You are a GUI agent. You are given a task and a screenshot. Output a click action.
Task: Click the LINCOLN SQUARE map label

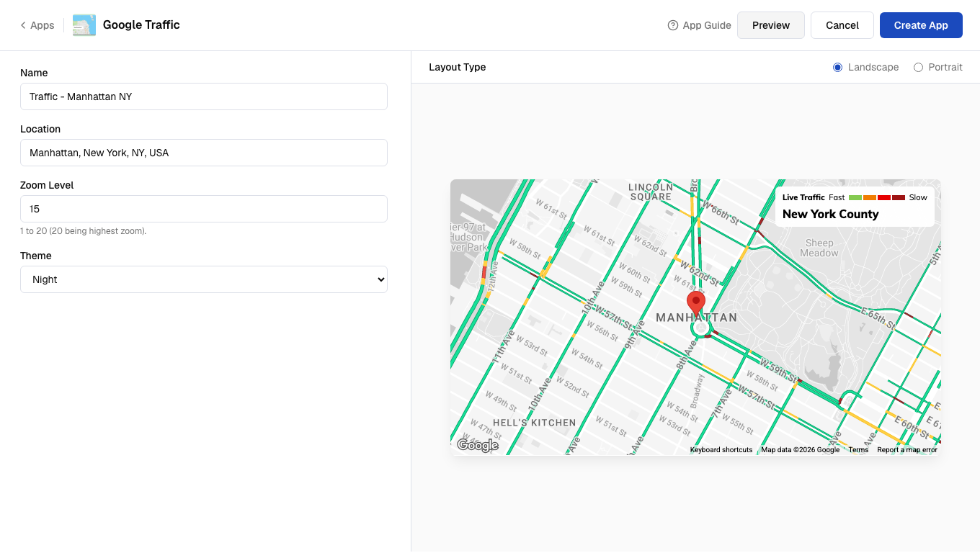[x=651, y=192]
